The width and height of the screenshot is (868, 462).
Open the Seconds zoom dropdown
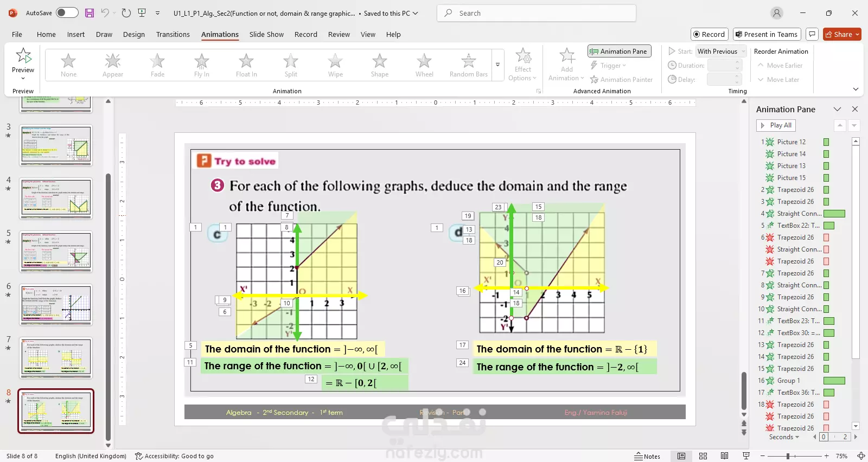tap(784, 437)
